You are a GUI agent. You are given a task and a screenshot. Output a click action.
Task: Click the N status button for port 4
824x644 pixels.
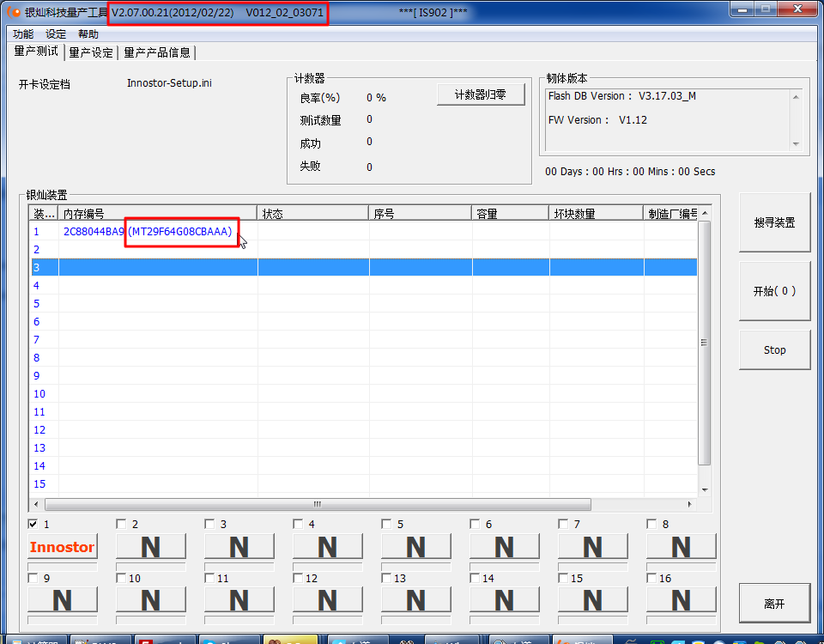(327, 547)
